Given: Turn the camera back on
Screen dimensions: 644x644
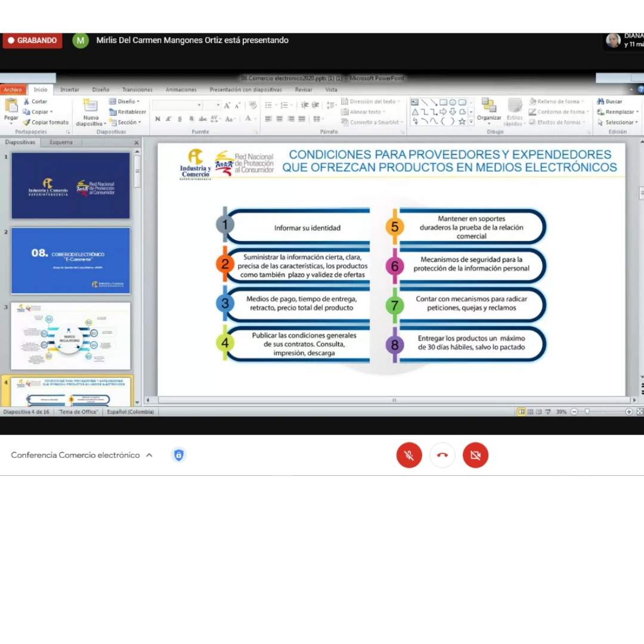Looking at the screenshot, I should [x=475, y=455].
